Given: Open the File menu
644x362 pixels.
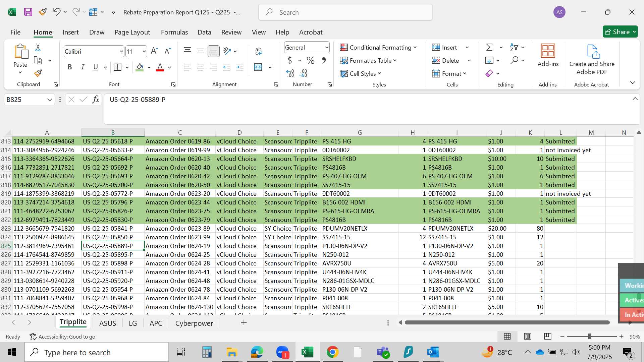Looking at the screenshot, I should coord(15,32).
